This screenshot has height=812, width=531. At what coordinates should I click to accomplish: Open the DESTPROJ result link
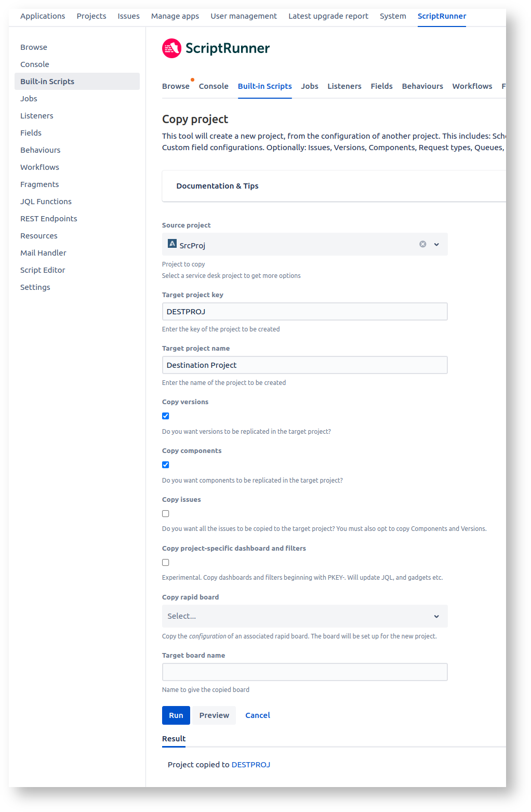251,765
